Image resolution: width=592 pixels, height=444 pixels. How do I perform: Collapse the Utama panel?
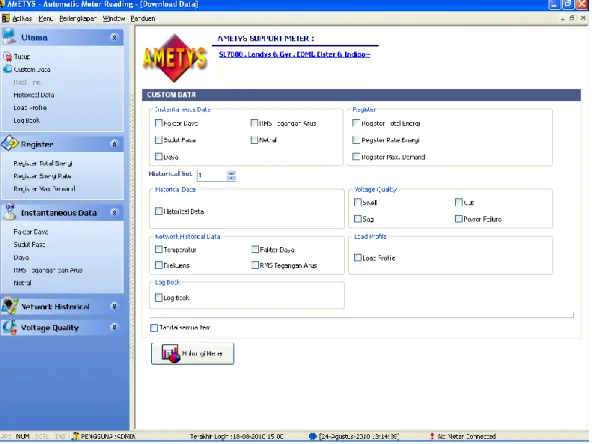[114, 37]
